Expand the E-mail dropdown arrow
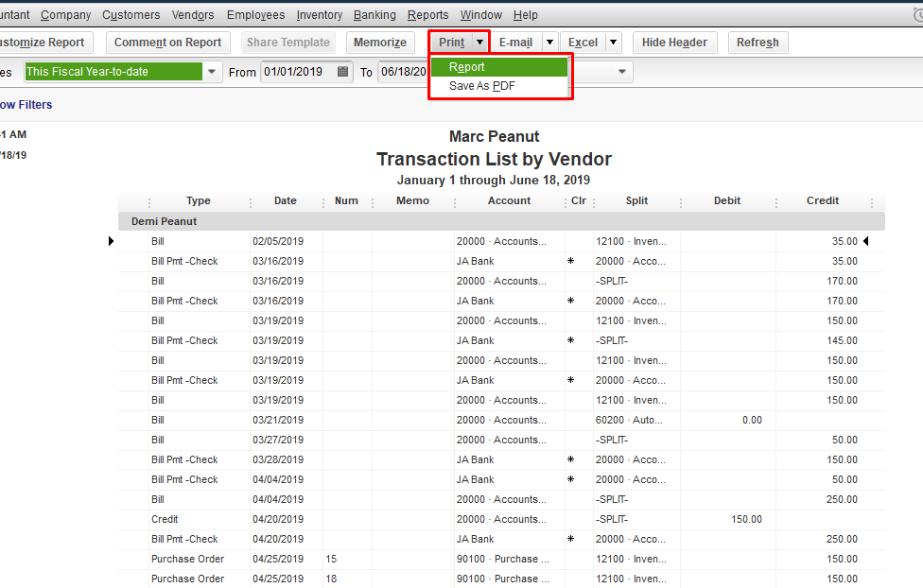The image size is (923, 588). (x=549, y=43)
